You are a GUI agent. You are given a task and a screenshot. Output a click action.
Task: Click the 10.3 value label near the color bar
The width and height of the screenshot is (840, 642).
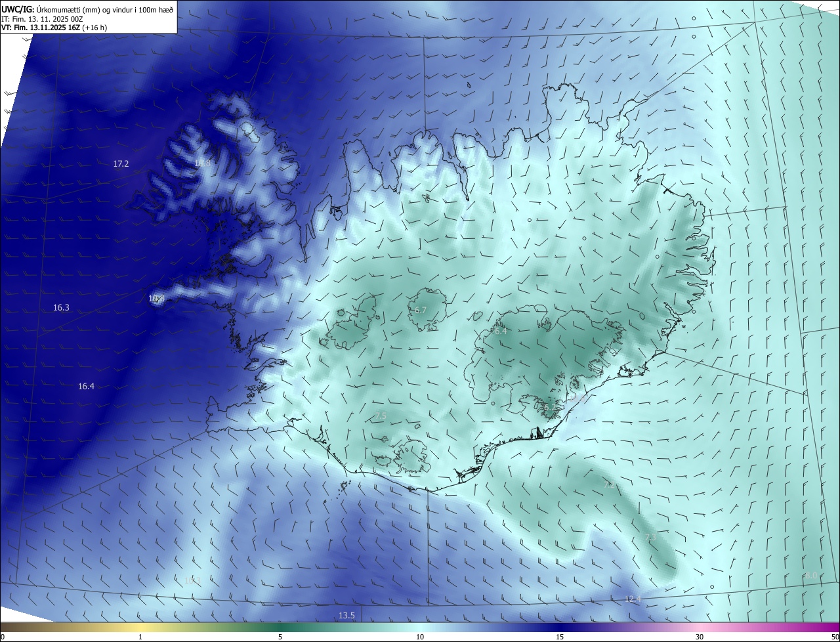(192, 580)
